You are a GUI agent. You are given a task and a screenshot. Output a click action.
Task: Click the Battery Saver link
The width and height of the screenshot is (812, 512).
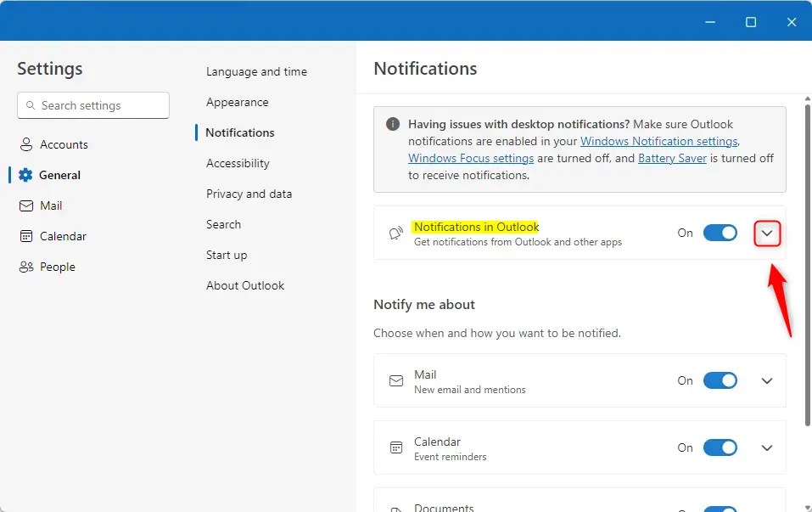click(x=672, y=158)
